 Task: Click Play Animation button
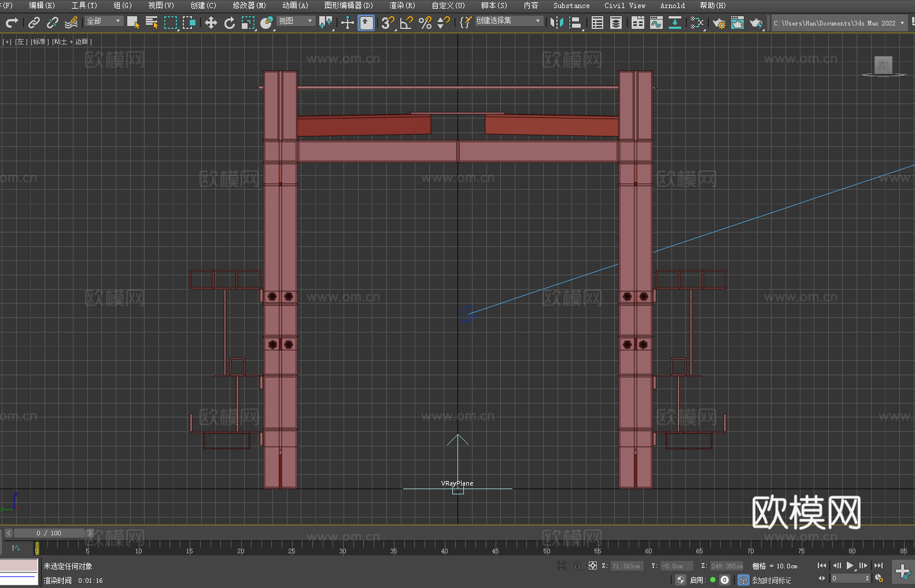(x=850, y=565)
